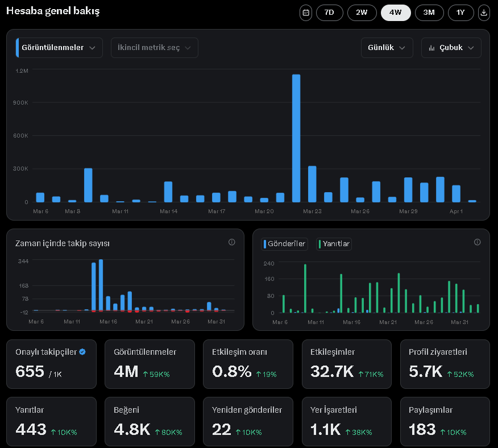This screenshot has width=498, height=448.
Task: Click the tallest bar above Mar 23
Action: tap(297, 136)
